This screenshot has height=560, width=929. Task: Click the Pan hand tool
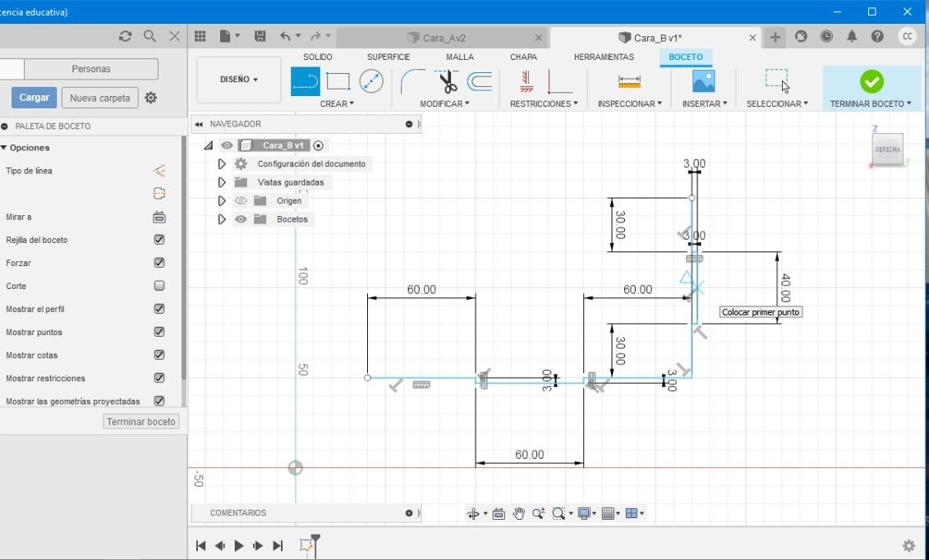click(519, 513)
